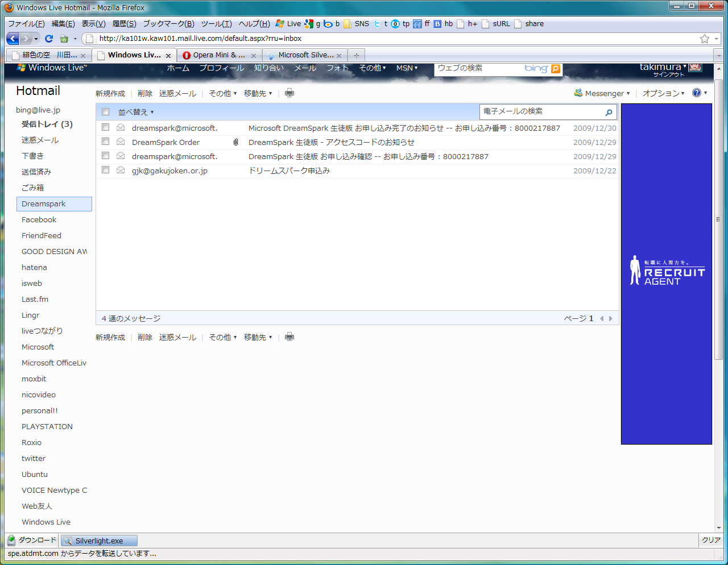Click the email search magnifier icon
The height and width of the screenshot is (565, 728).
pos(609,112)
